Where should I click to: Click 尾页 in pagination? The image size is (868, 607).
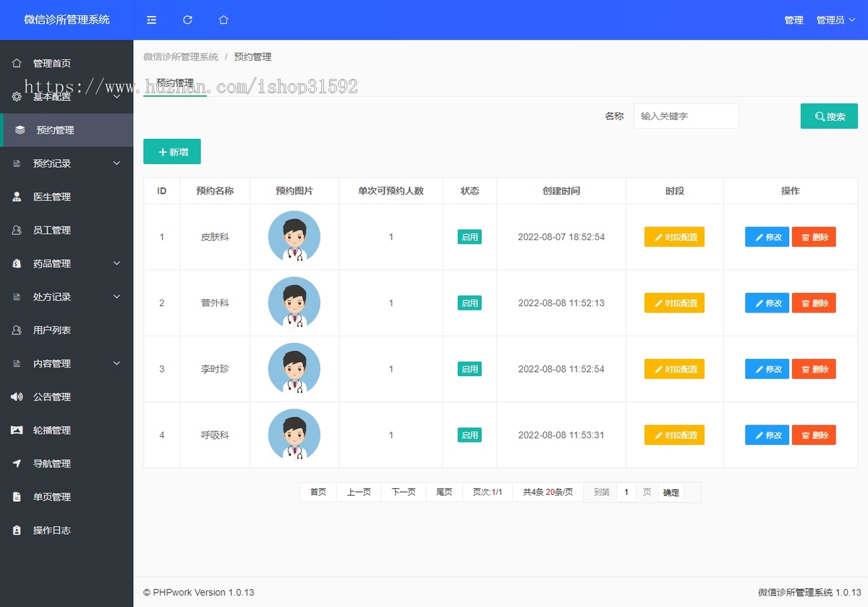[444, 492]
